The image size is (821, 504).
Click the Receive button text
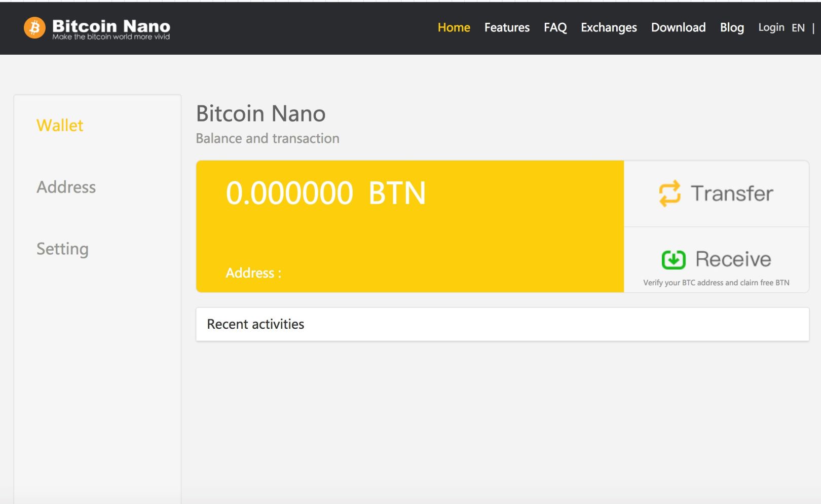coord(733,259)
